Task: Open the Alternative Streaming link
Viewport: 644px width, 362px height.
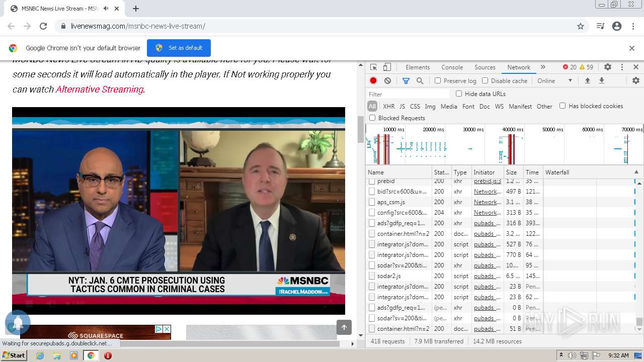Action: 100,89
